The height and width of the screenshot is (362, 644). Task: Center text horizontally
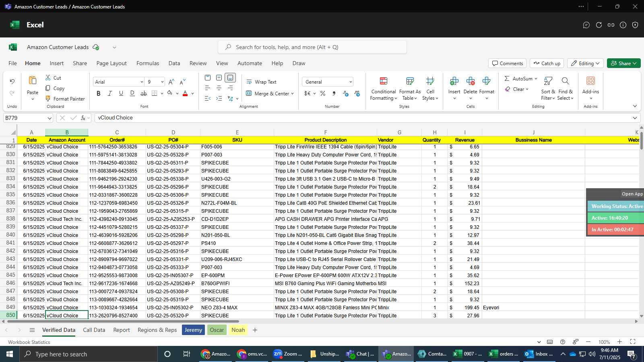pos(219,88)
